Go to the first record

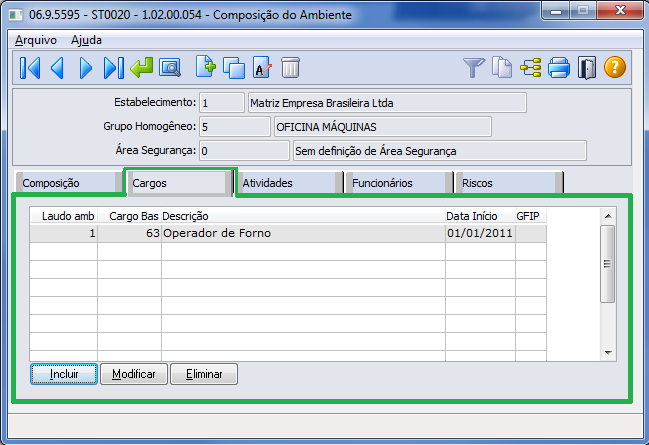(x=30, y=68)
